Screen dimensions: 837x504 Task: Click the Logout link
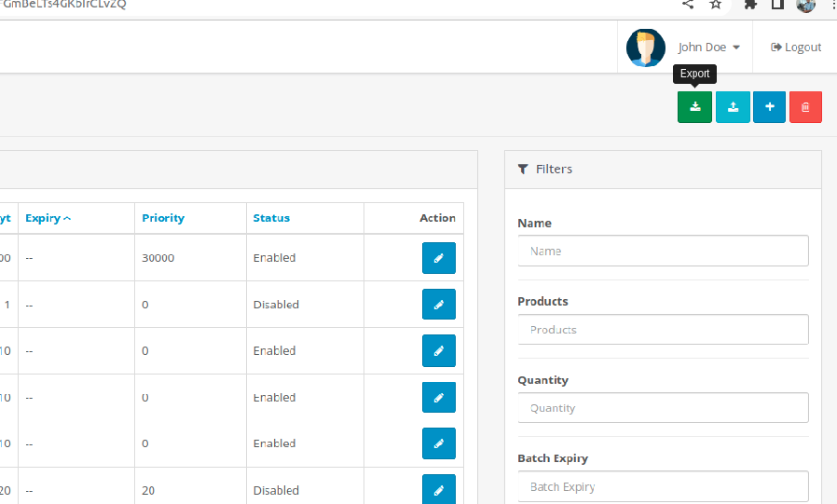(x=796, y=48)
